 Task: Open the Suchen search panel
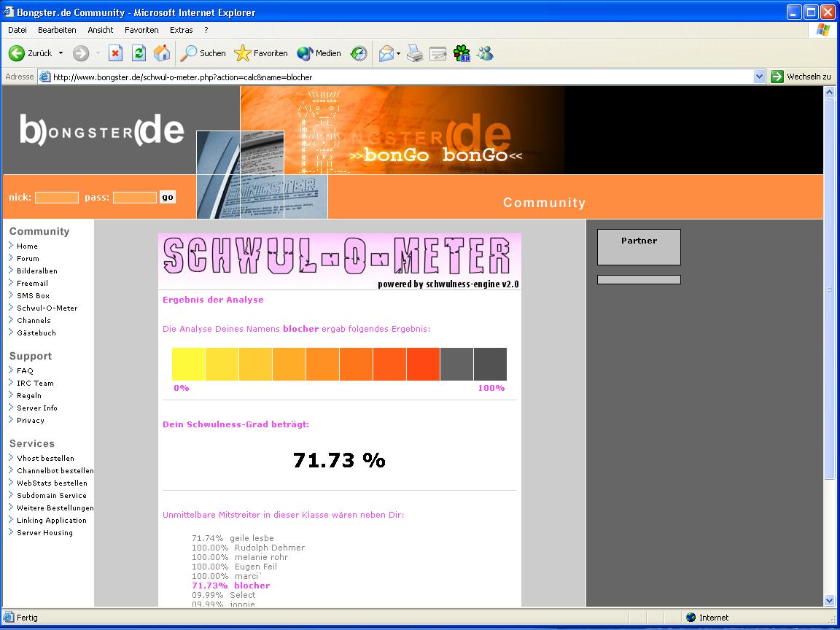pos(203,53)
